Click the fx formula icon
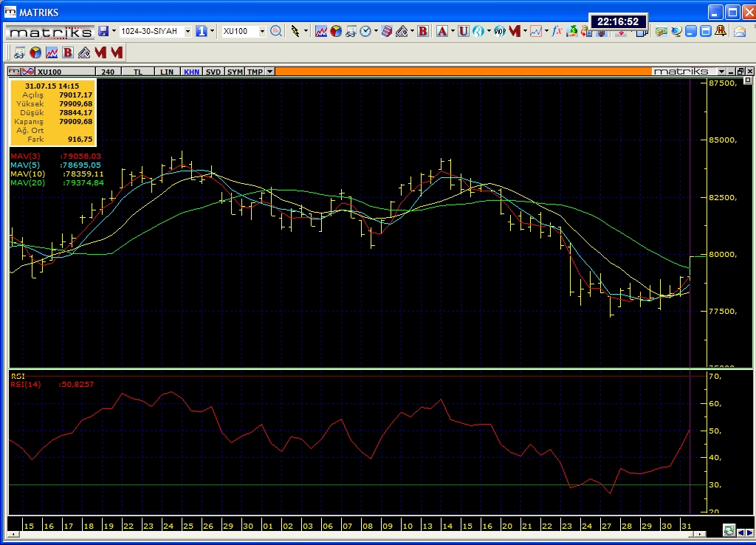 557,31
